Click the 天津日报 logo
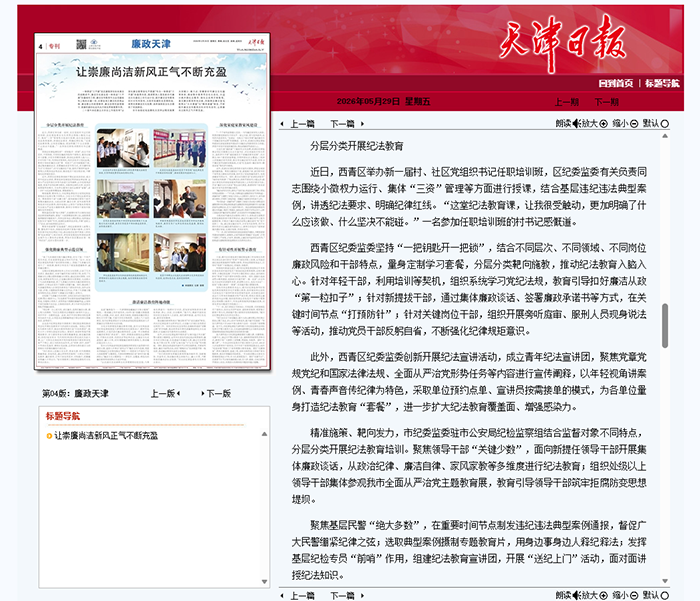 pyautogui.click(x=562, y=42)
